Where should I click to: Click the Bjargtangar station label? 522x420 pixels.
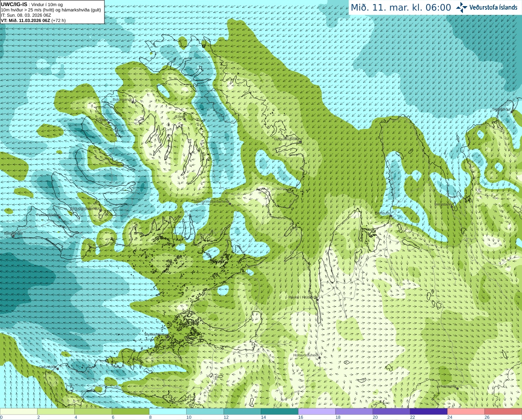pyautogui.click(x=13, y=233)
